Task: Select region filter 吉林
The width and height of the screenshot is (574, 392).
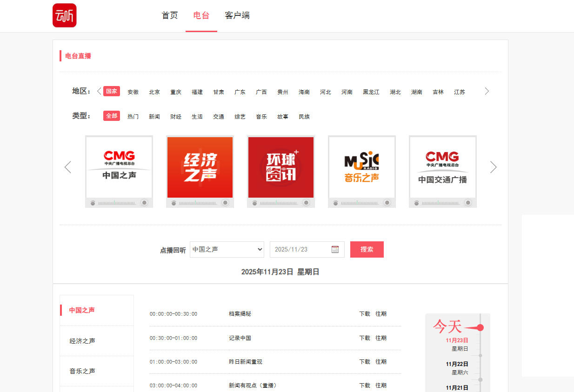Action: [438, 92]
